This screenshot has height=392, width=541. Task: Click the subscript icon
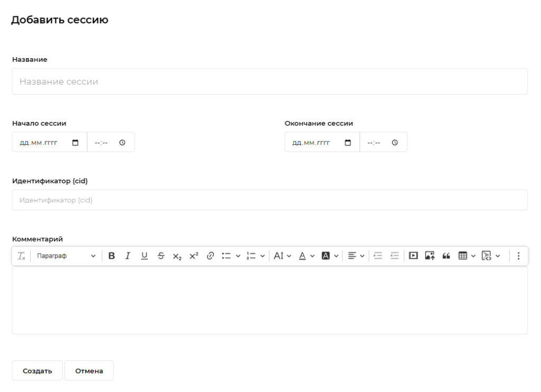coord(177,256)
